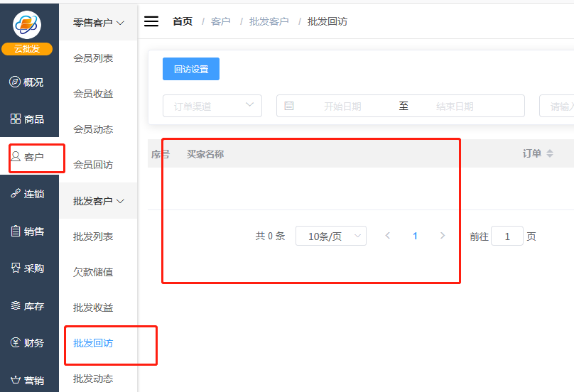
Task: Click the cut-off search input field
Action: 556,106
